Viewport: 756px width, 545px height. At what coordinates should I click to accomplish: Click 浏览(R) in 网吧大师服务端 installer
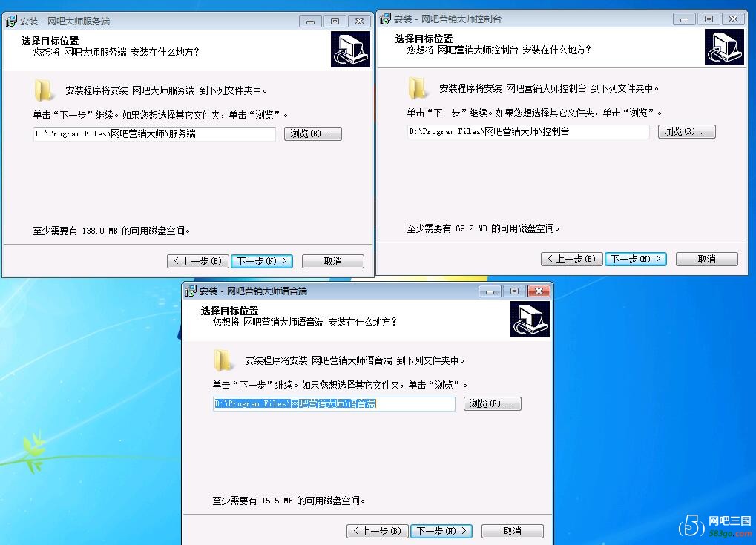pos(313,133)
